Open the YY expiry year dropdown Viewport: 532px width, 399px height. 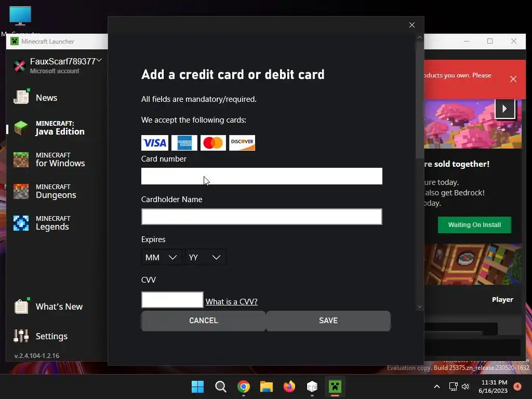tap(205, 257)
